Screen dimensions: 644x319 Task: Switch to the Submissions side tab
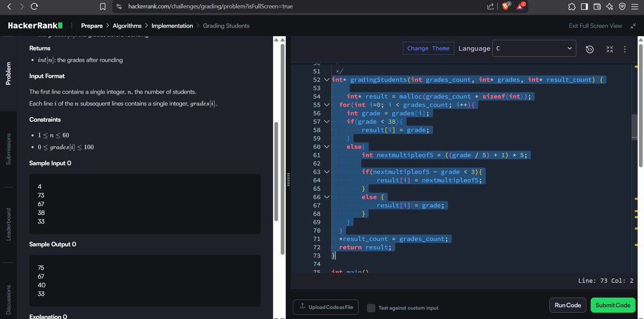pos(8,149)
